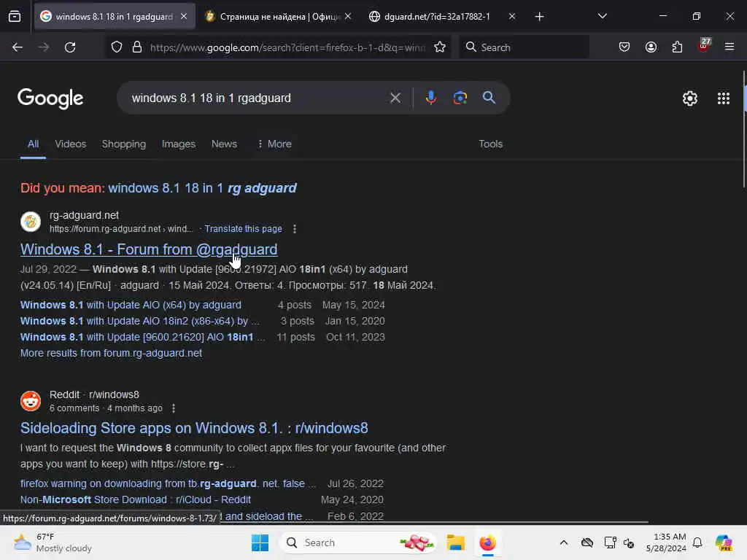Screen dimensions: 747x560
Task: Open clock and date 1:35 AM
Action: 666,542
